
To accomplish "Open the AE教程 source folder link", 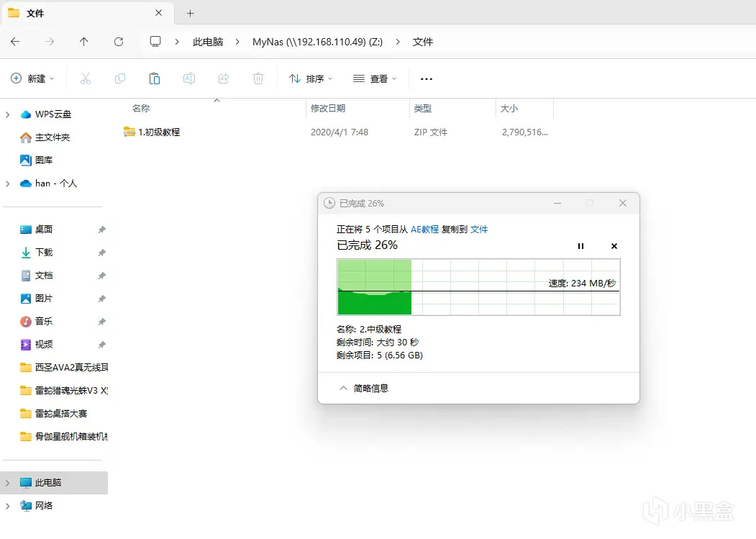I will pyautogui.click(x=424, y=230).
